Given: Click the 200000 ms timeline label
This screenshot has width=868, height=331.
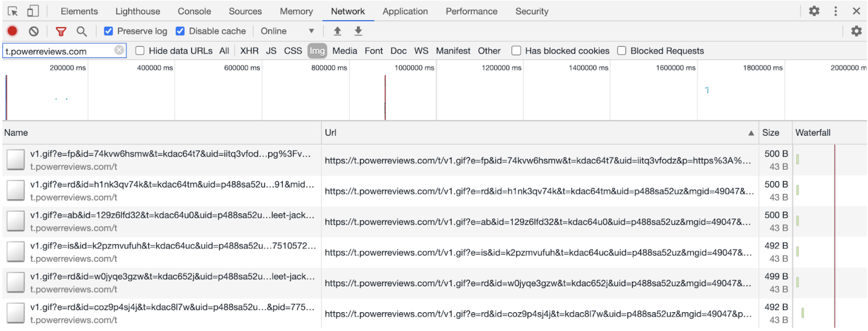Looking at the screenshot, I should pyautogui.click(x=68, y=68).
